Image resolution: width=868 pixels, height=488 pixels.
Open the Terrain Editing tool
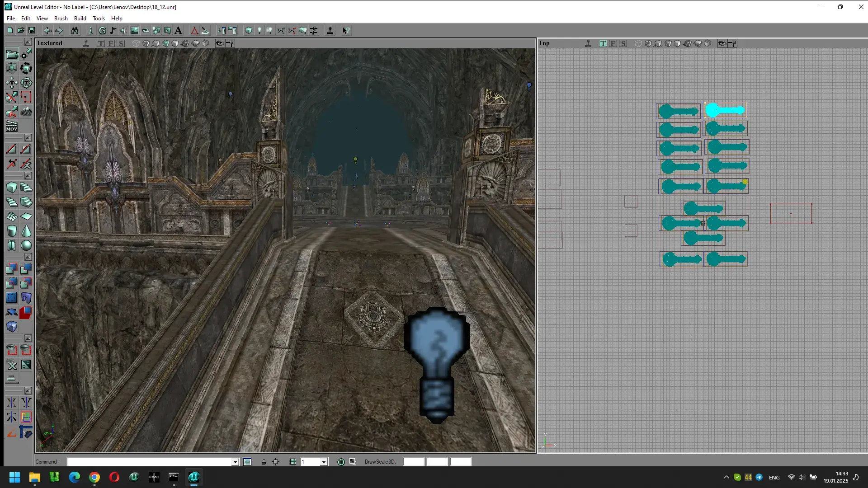point(26,111)
